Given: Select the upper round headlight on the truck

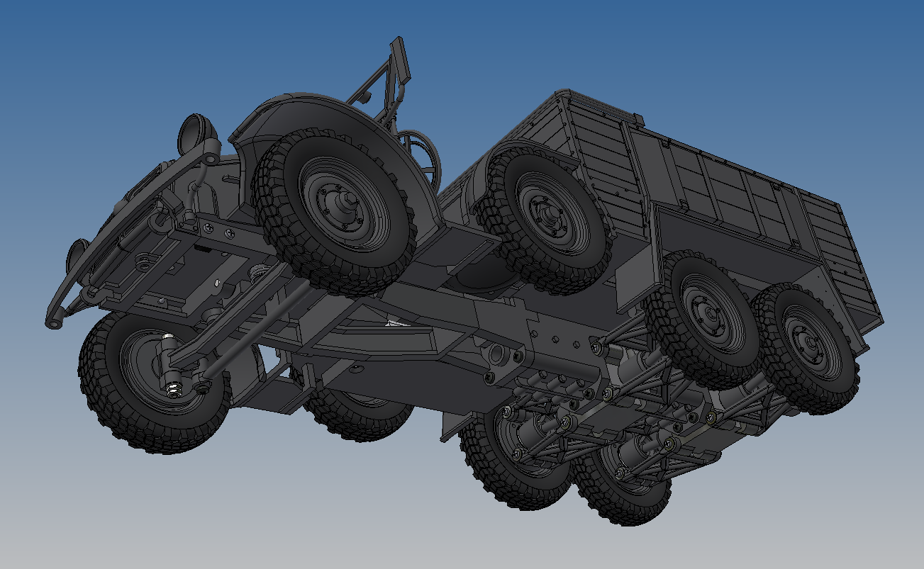Looking at the screenshot, I should pyautogui.click(x=198, y=133).
